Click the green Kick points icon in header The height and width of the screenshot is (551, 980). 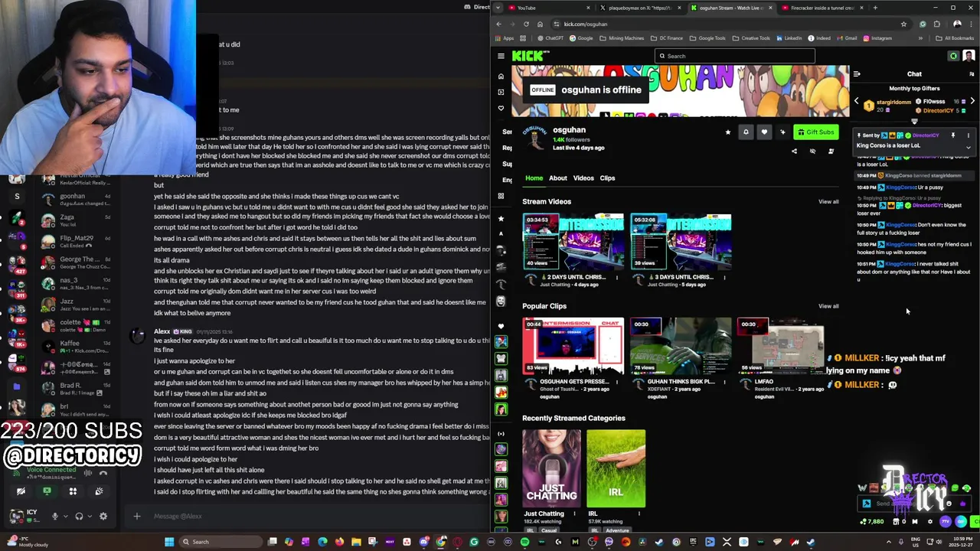pyautogui.click(x=953, y=56)
